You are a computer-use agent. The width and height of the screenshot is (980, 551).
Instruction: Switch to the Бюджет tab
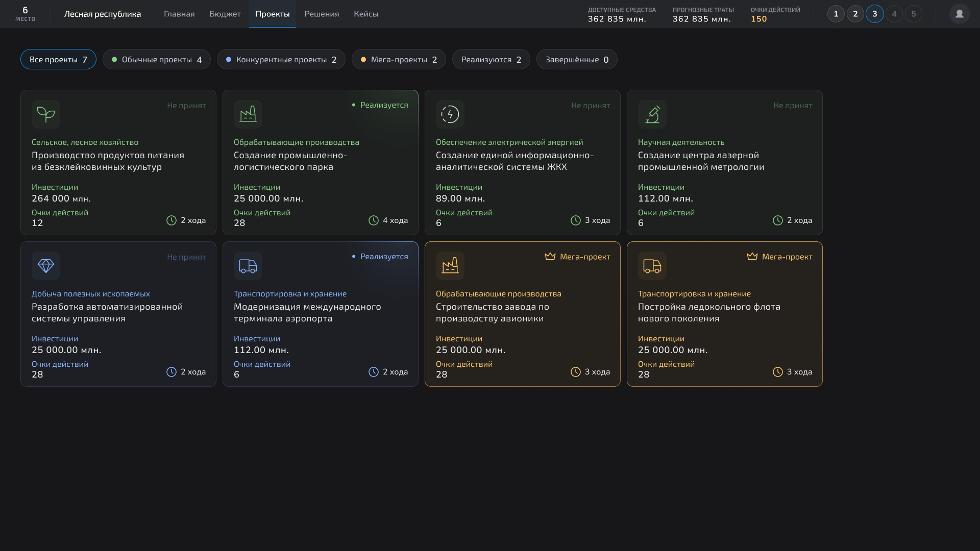pos(225,14)
